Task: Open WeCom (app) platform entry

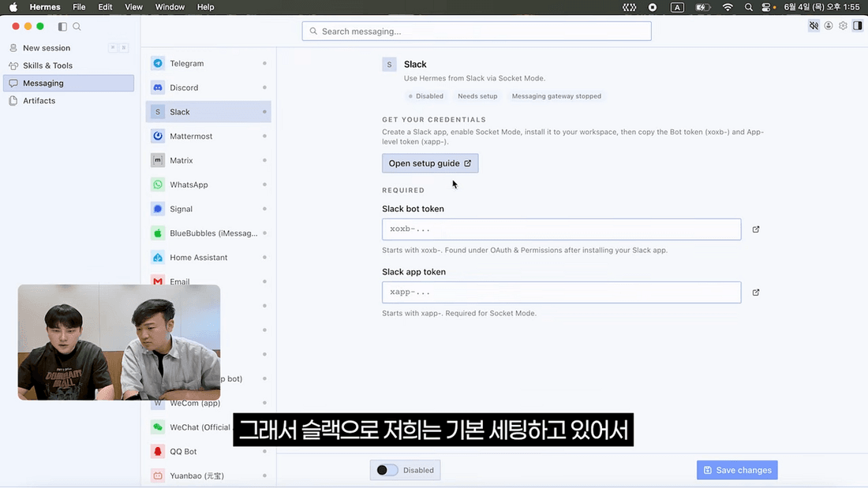Action: tap(208, 404)
